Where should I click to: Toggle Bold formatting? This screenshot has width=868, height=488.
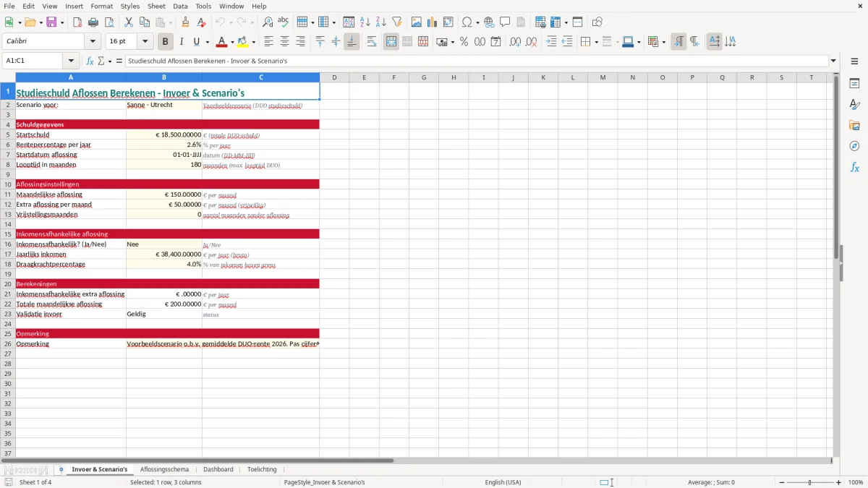pos(166,42)
